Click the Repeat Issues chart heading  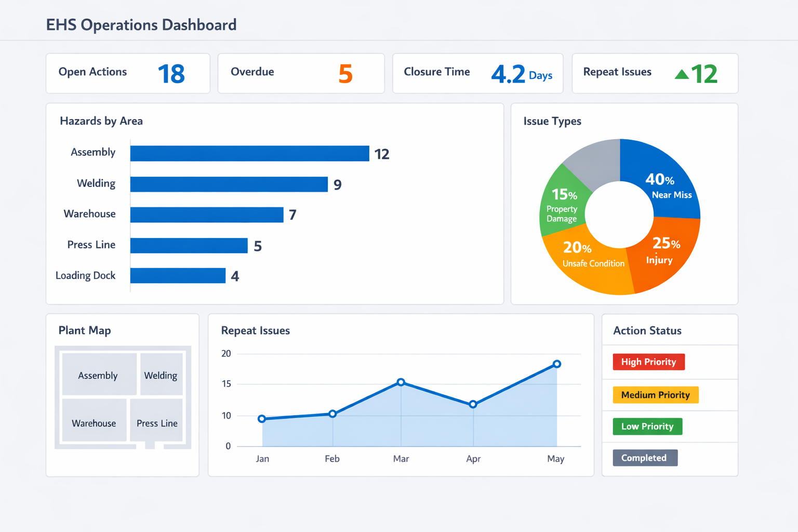256,330
